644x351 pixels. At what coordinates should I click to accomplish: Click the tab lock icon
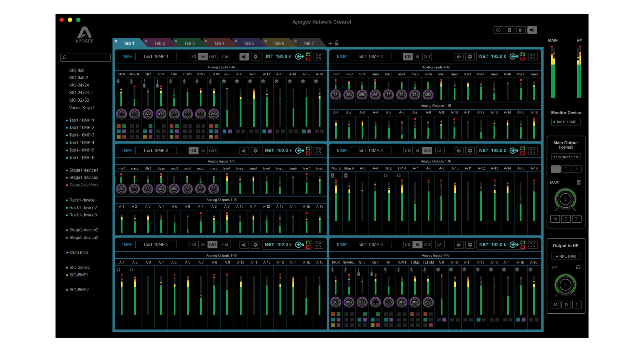(337, 43)
